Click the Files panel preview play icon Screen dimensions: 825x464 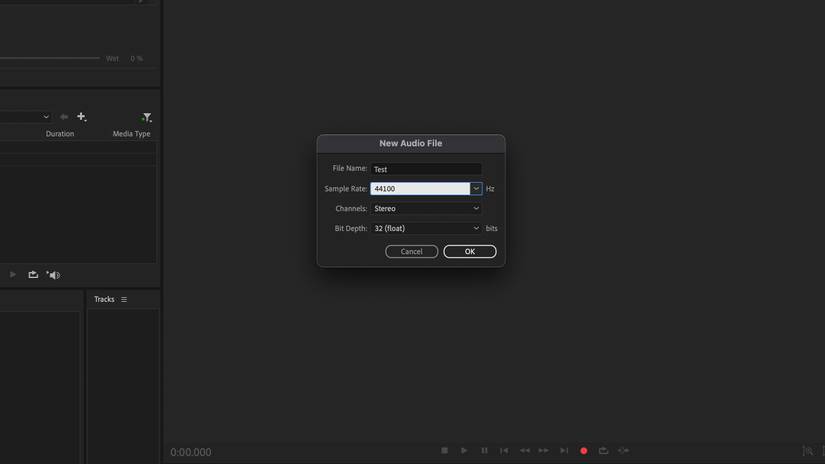click(13, 275)
